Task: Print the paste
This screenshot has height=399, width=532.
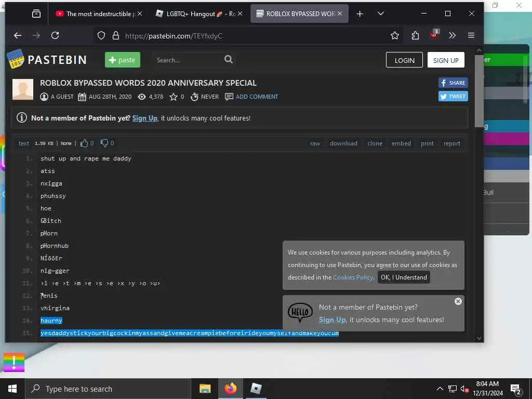Action: [427, 143]
